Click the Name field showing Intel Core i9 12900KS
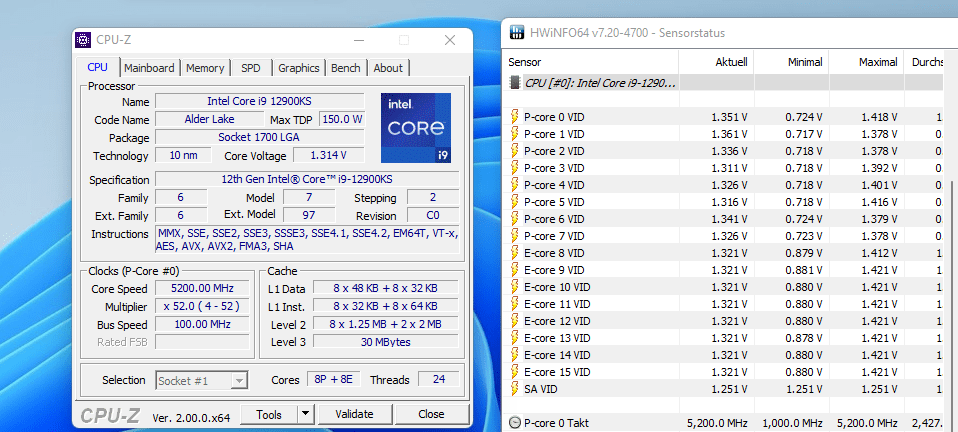958x432 pixels. pyautogui.click(x=260, y=101)
